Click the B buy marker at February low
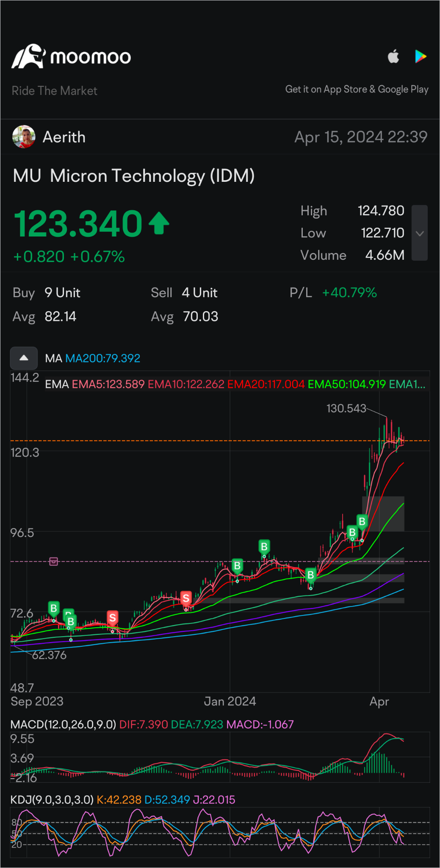Screen dimensions: 440x868 click(x=310, y=575)
